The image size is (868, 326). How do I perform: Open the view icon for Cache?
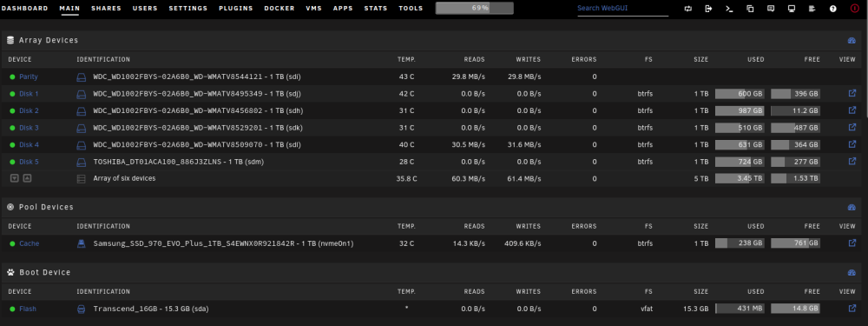click(852, 243)
